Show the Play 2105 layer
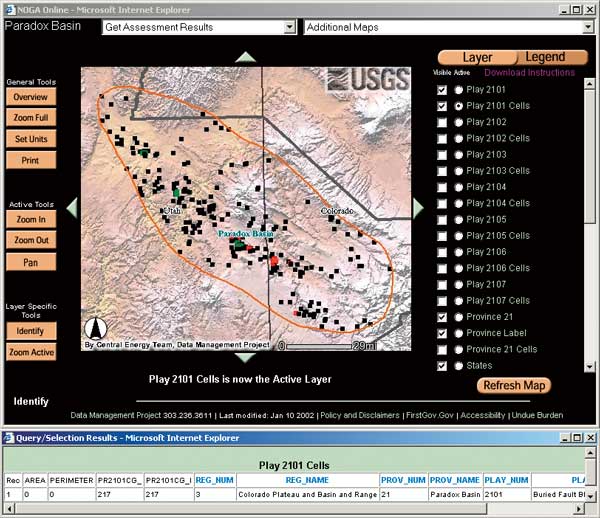The height and width of the screenshot is (518, 600). click(x=442, y=220)
